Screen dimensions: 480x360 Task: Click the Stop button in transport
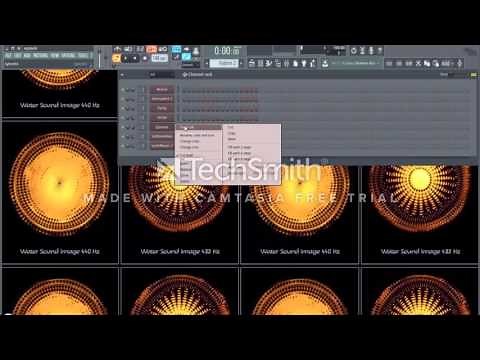[x=135, y=59]
